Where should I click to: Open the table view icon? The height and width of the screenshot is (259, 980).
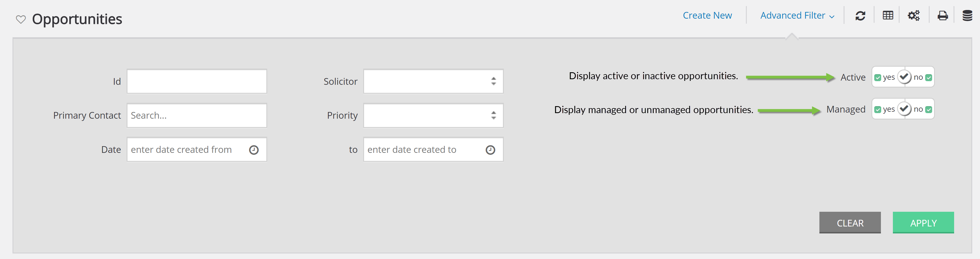click(x=888, y=16)
